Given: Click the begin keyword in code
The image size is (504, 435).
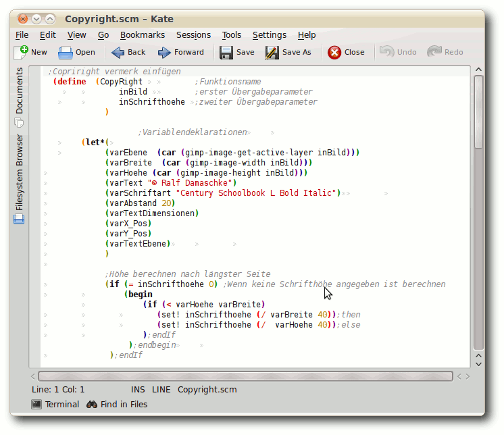Looking at the screenshot, I should pos(140,295).
